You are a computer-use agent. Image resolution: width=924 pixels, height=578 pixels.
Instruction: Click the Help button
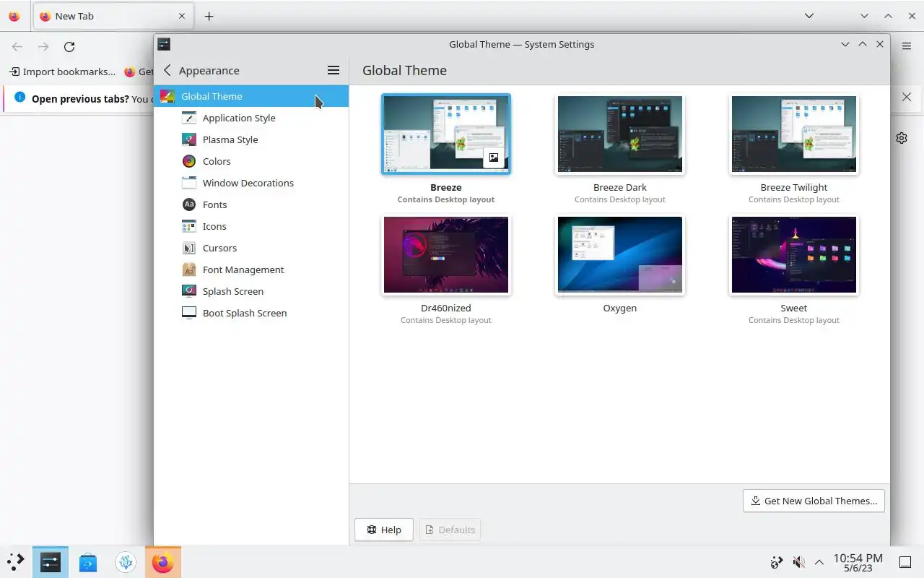tap(384, 530)
